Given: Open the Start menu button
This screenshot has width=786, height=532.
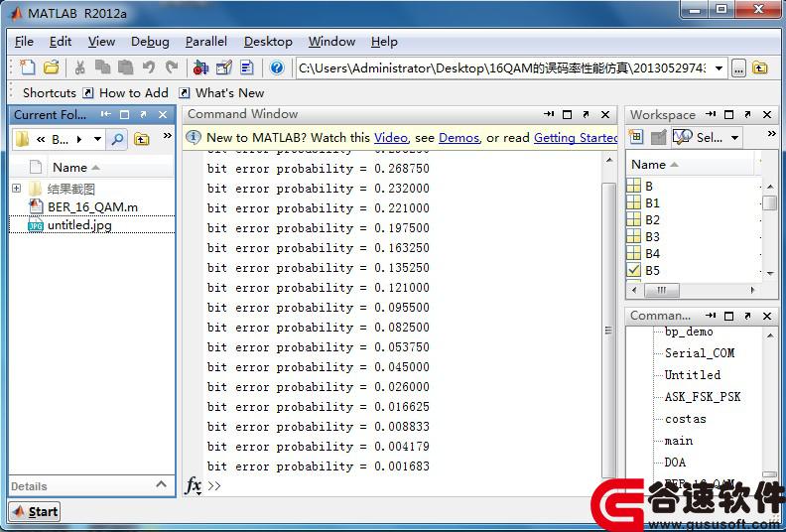Looking at the screenshot, I should [x=35, y=511].
